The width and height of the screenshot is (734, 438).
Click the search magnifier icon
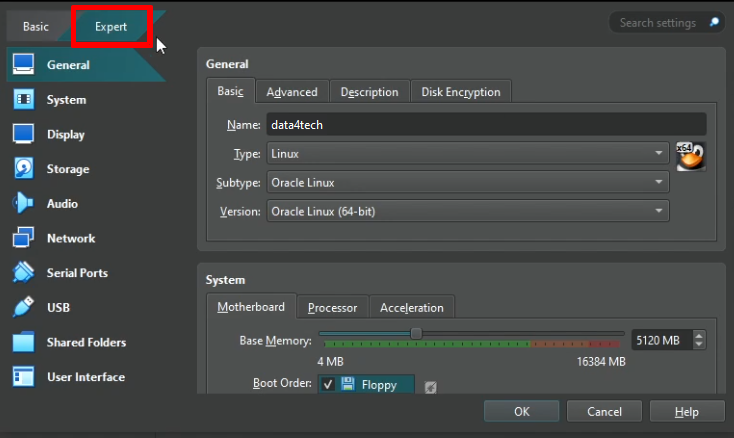(x=714, y=22)
